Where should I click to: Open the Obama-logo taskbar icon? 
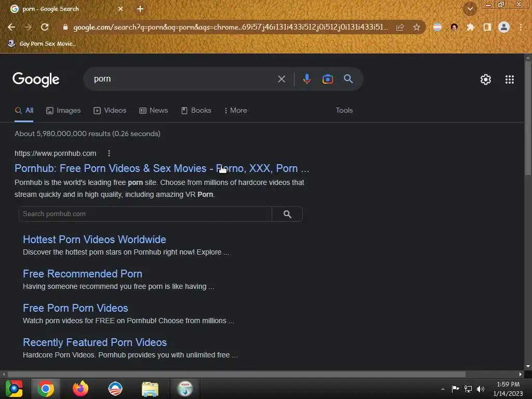[x=115, y=389]
